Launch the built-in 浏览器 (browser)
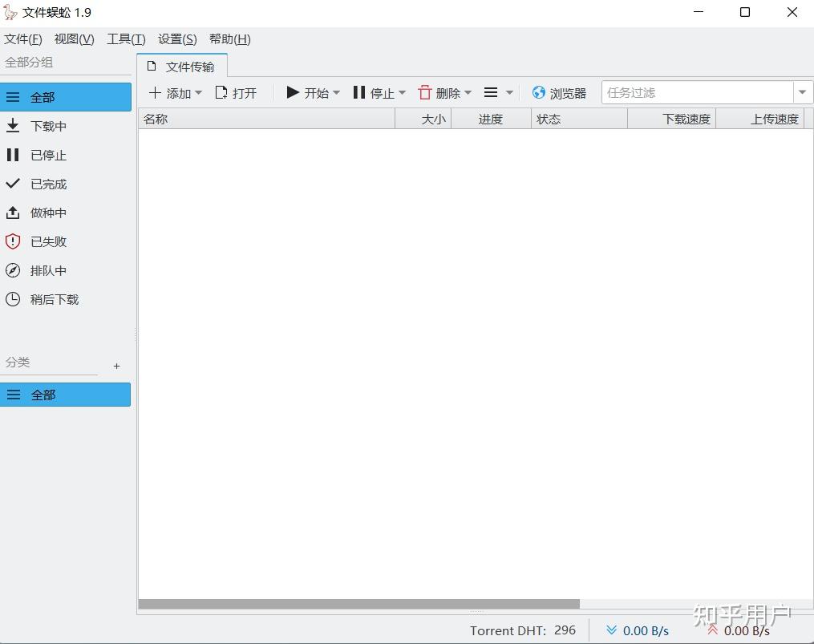 click(559, 92)
